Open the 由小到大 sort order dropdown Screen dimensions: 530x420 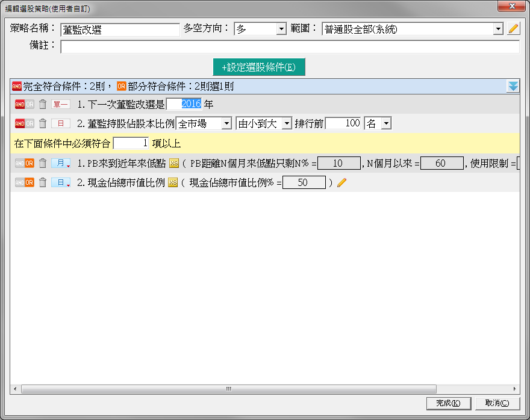286,123
